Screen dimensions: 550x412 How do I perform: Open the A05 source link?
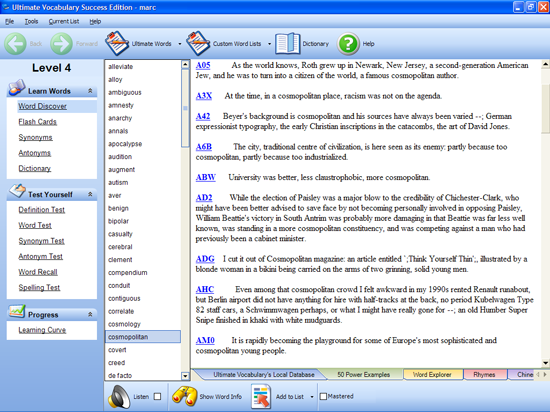click(203, 65)
